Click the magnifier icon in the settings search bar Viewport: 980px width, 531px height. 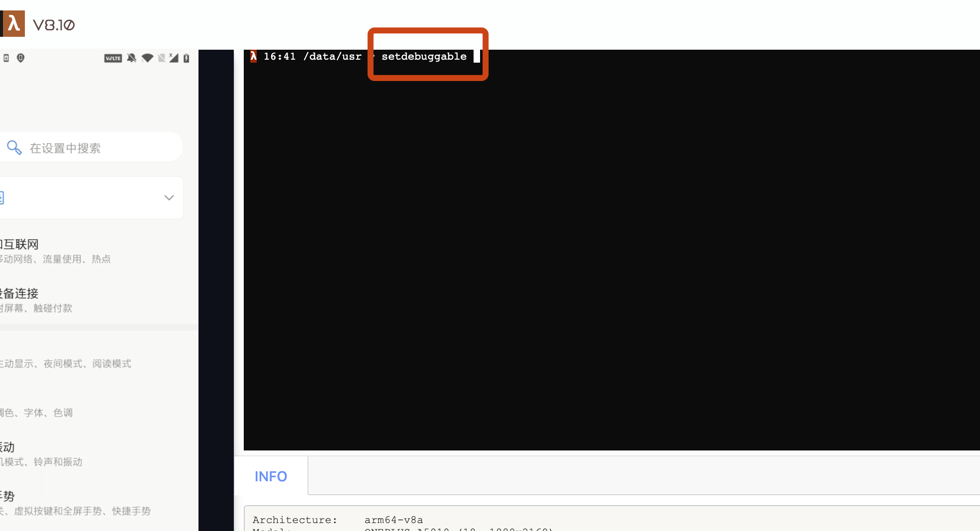coord(14,147)
